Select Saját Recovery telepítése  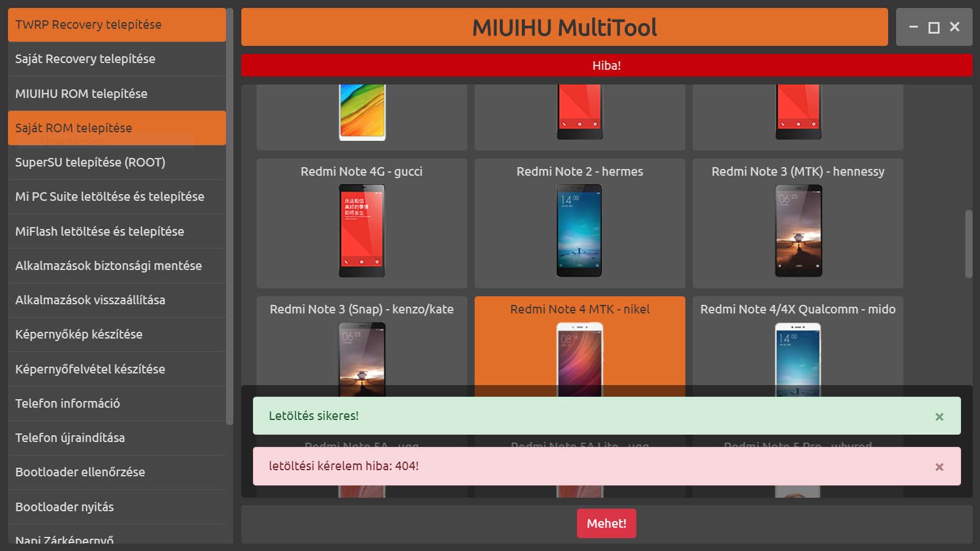pos(117,59)
